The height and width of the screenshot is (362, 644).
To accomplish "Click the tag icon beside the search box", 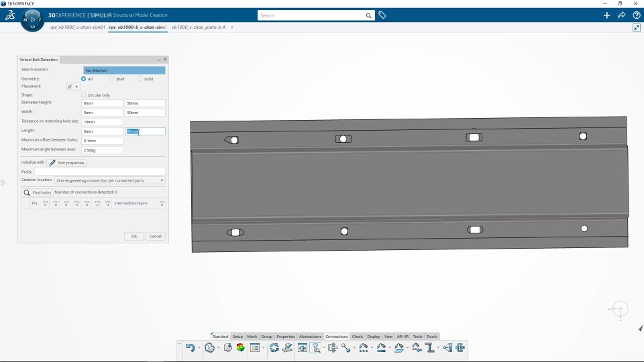I will pyautogui.click(x=382, y=15).
